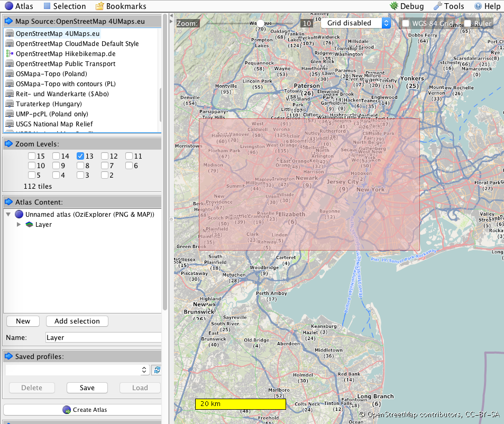
Task: Expand left panel using divider right arrow
Action: tap(171, 21)
